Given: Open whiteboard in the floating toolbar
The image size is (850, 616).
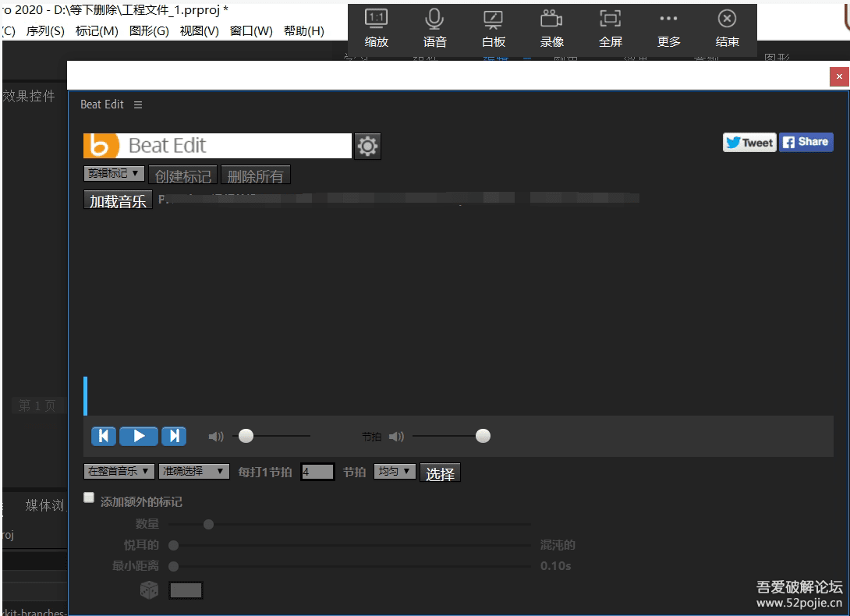Looking at the screenshot, I should point(494,29).
